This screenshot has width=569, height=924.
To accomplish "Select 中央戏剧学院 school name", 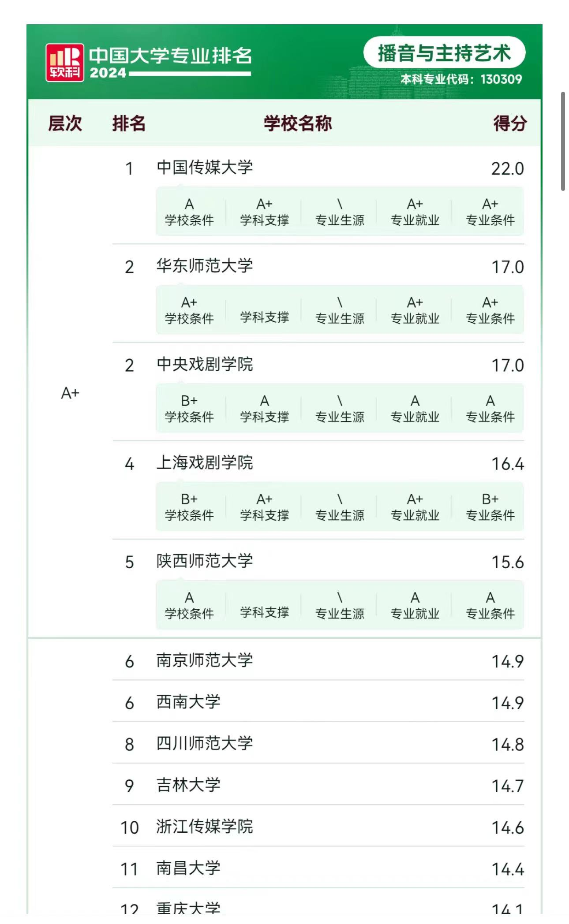I will coord(205,364).
